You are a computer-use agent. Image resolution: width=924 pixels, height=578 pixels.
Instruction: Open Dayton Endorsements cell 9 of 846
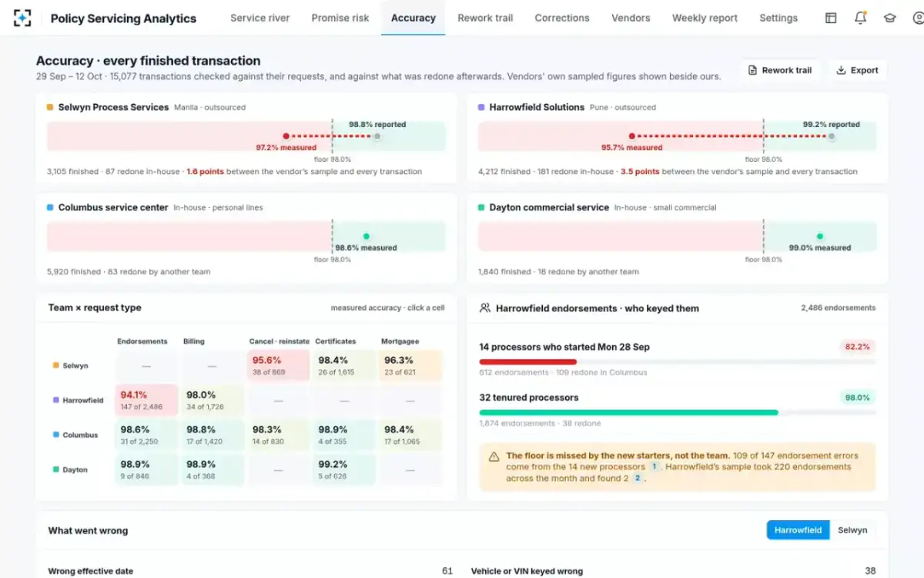146,470
